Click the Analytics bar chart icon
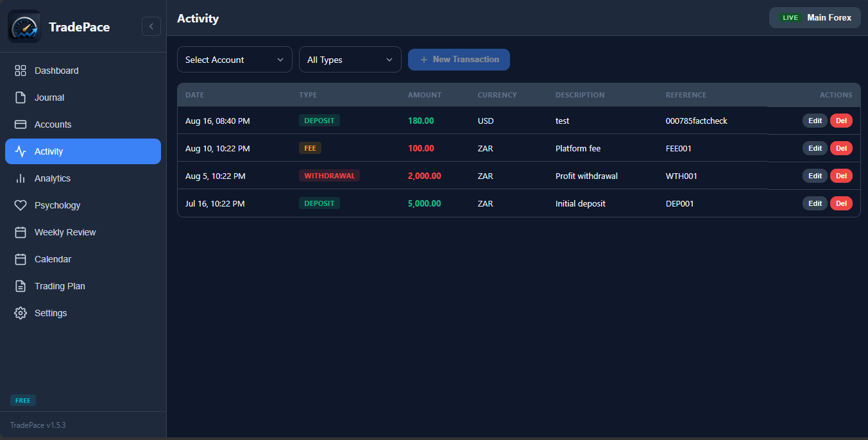Viewport: 868px width, 440px height. 21,178
